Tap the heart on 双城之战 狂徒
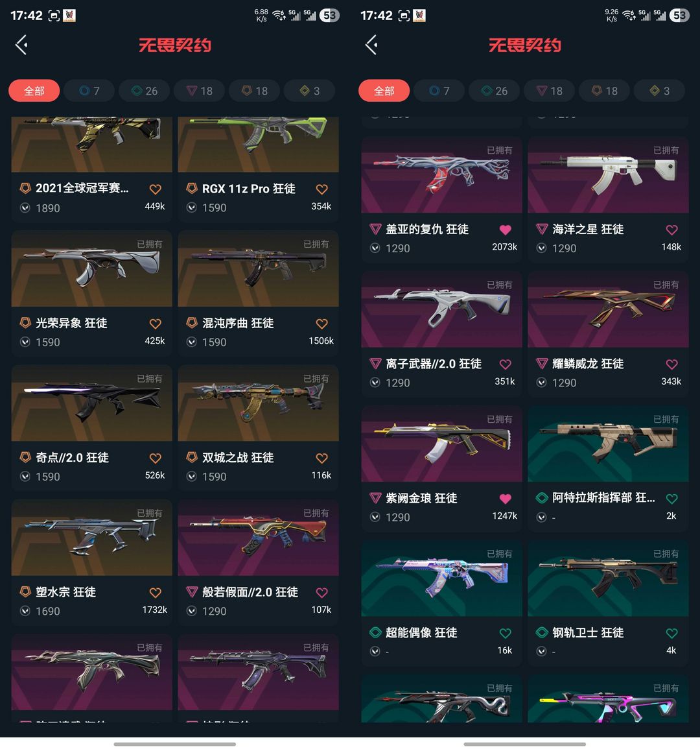The width and height of the screenshot is (700, 751). click(321, 459)
